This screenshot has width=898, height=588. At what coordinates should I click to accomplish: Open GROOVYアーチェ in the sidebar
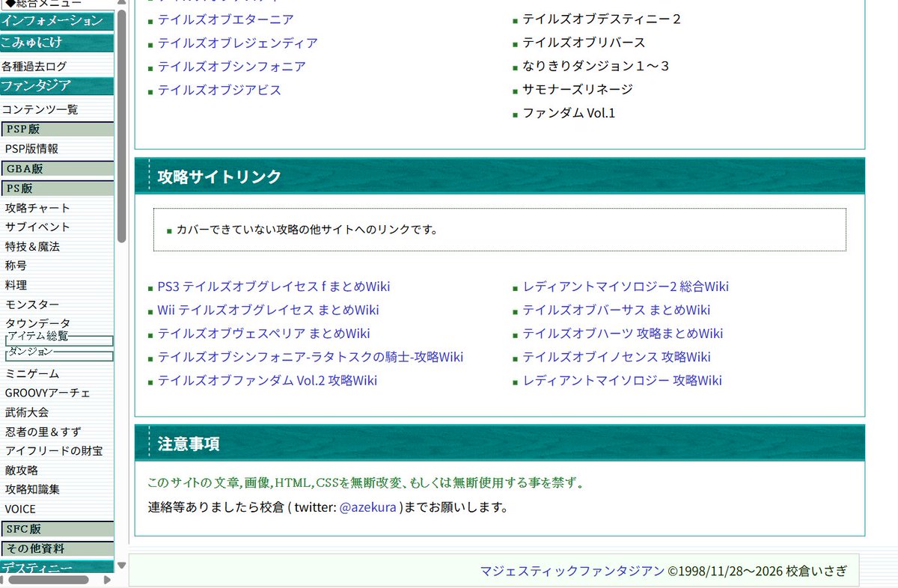pos(47,393)
